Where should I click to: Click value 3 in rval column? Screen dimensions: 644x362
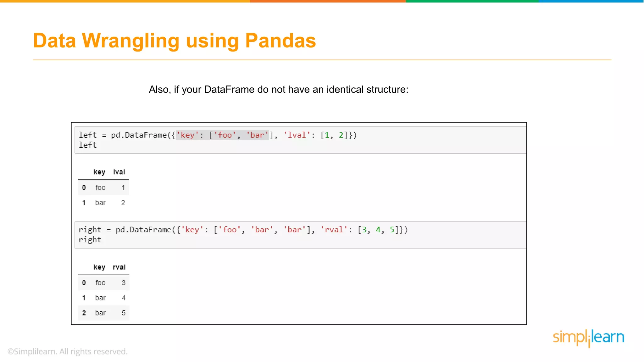pyautogui.click(x=124, y=283)
